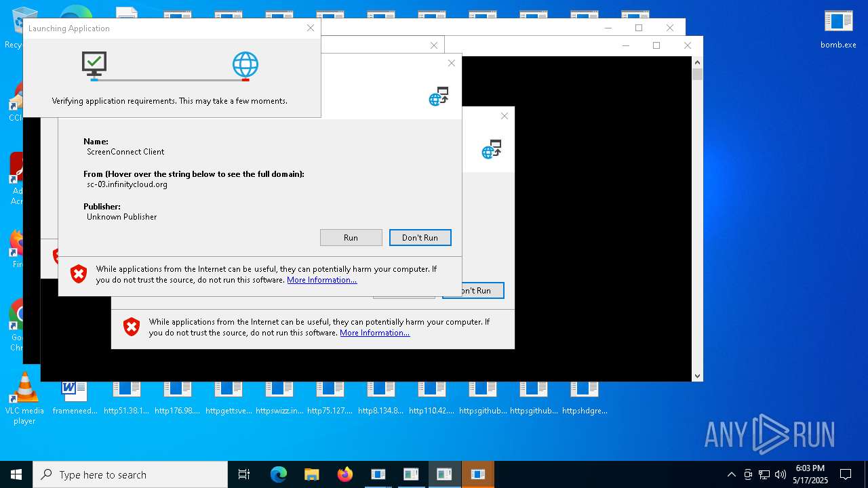Click Run in the ScreenConnect Client dialog

pos(351,237)
